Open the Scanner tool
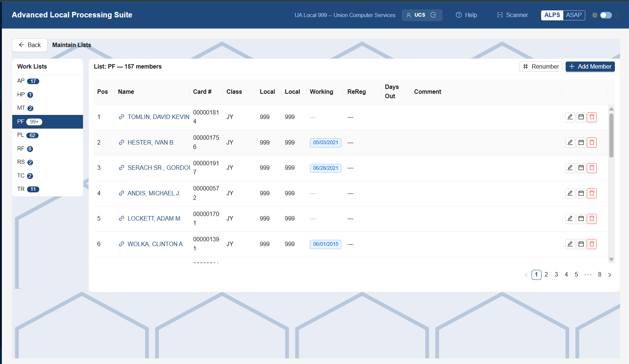This screenshot has width=629, height=364. tap(512, 15)
